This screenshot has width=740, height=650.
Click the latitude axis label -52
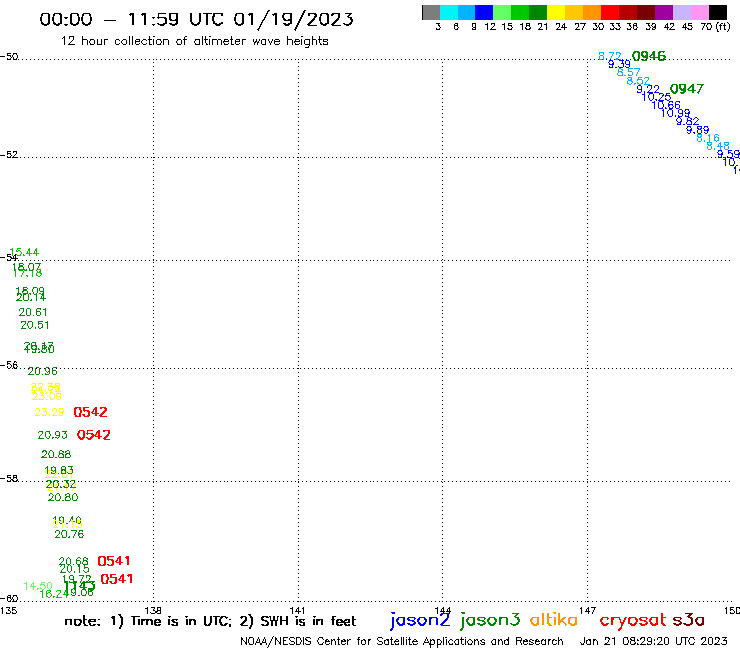pyautogui.click(x=9, y=155)
